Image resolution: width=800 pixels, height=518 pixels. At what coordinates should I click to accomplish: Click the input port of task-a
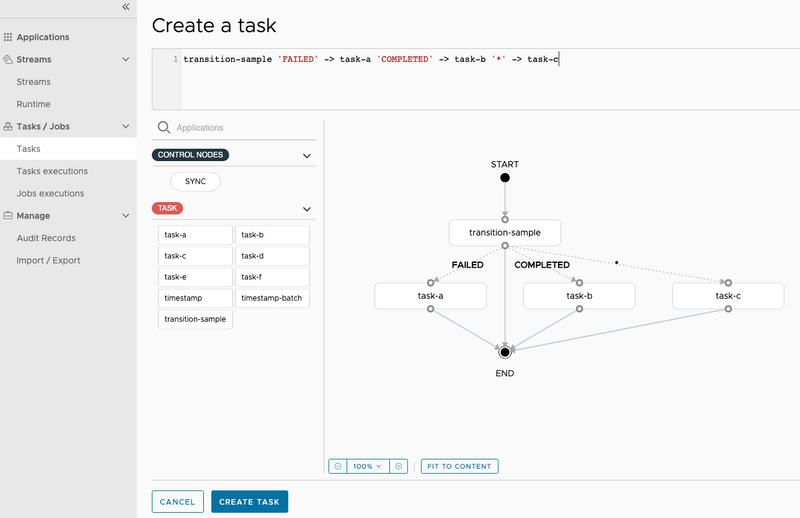(x=431, y=283)
